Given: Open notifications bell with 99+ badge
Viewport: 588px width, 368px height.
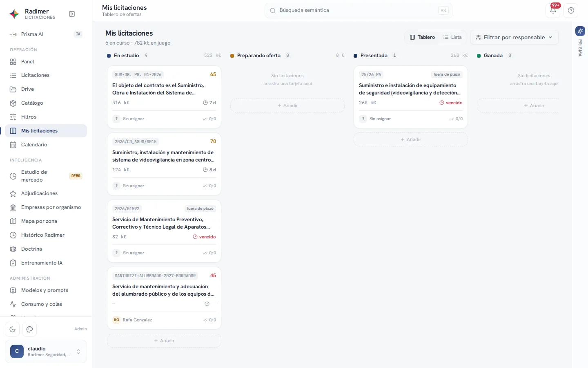Looking at the screenshot, I should (x=553, y=11).
